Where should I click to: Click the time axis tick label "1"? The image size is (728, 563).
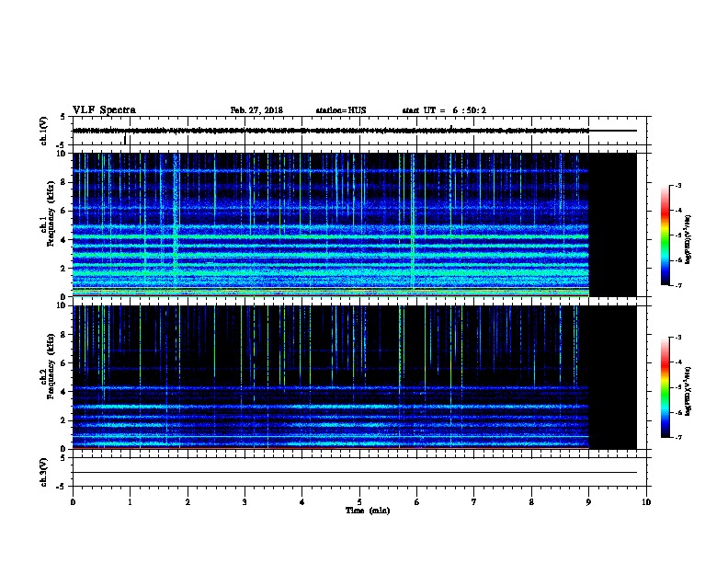(x=130, y=502)
